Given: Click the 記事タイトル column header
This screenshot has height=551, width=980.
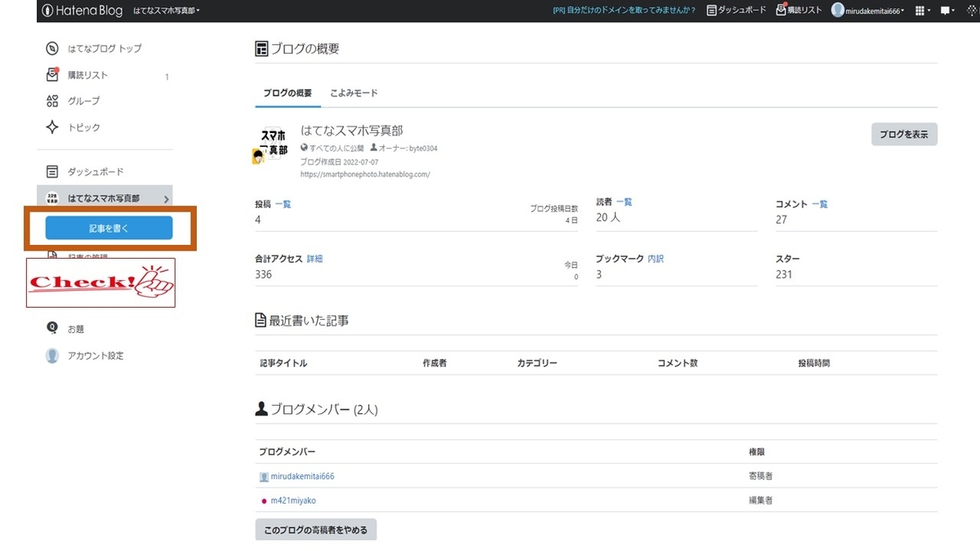Looking at the screenshot, I should click(283, 363).
